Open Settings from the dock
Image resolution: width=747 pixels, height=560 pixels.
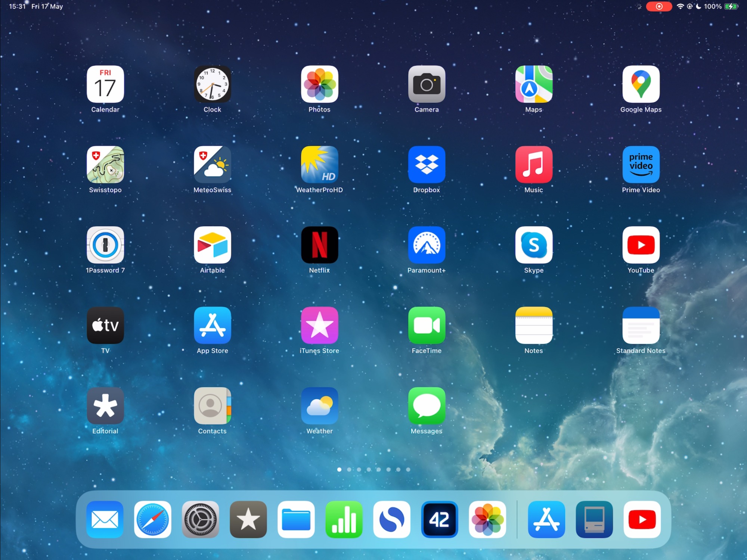[201, 519]
